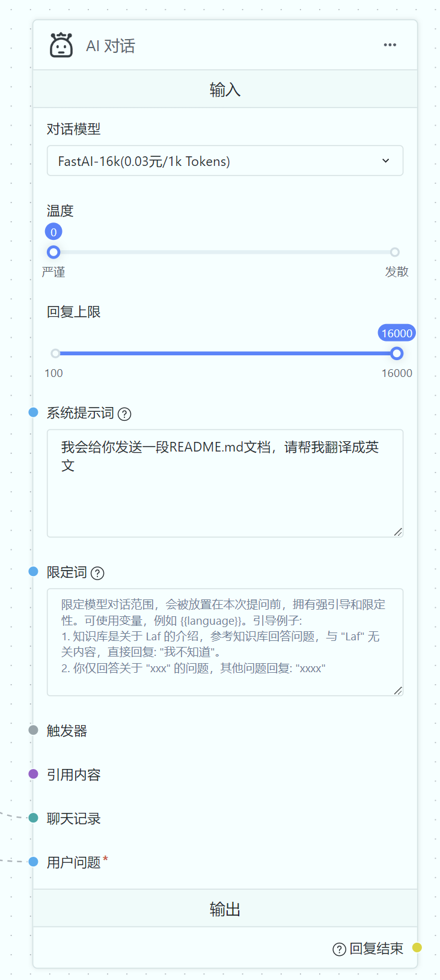Click the 回复上限 slider handle at 16000
Viewport: 440px width, 980px height.
[396, 354]
